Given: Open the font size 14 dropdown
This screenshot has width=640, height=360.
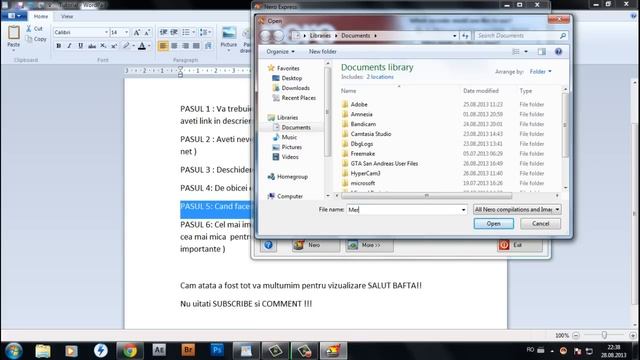Looking at the screenshot, I should coord(126,32).
